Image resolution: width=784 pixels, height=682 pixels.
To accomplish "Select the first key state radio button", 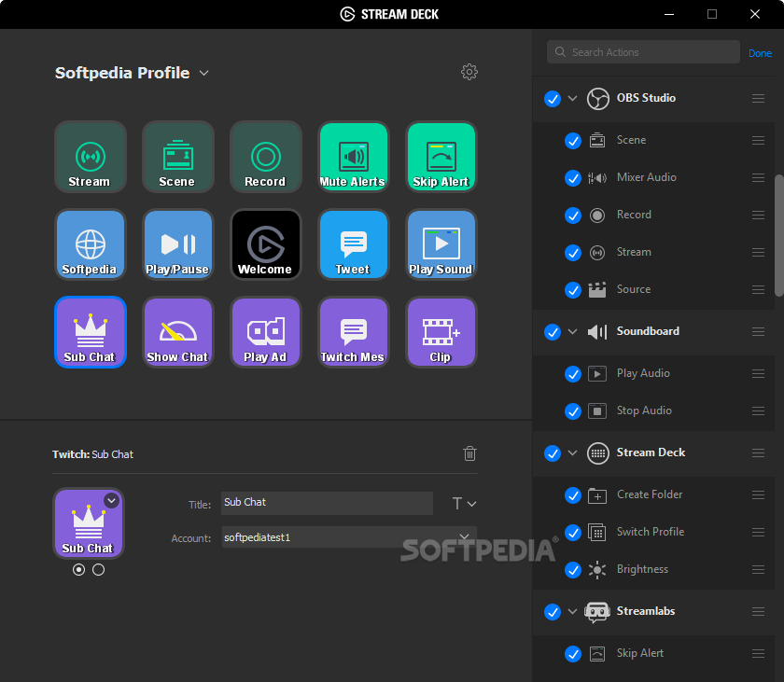I will (78, 570).
